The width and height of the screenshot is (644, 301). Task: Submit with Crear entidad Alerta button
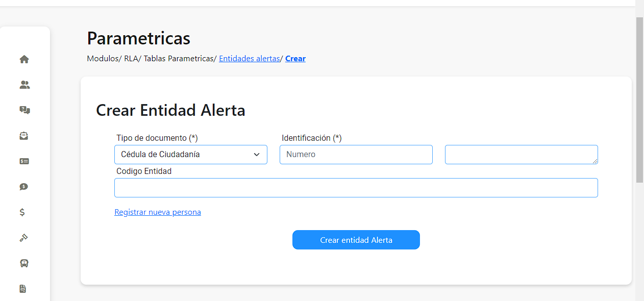pyautogui.click(x=356, y=240)
